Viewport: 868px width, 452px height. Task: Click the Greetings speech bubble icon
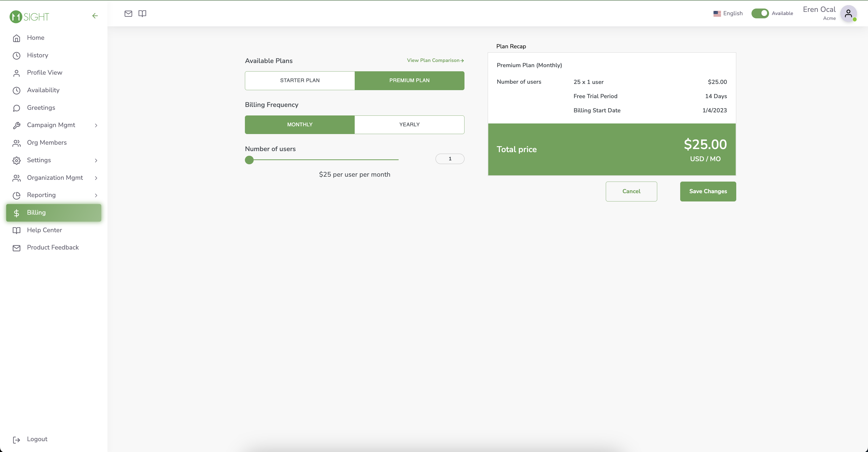pos(17,108)
